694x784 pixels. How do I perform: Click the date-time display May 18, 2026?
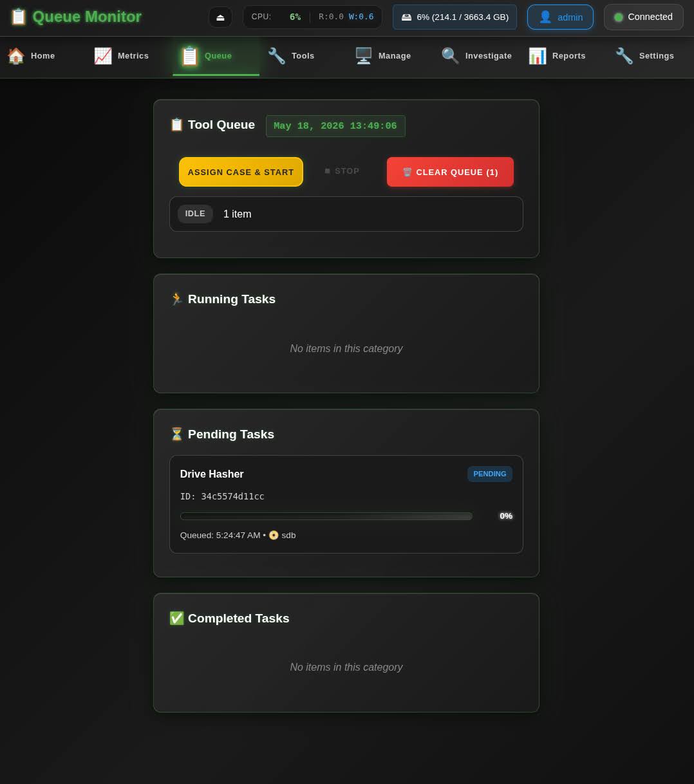point(335,126)
